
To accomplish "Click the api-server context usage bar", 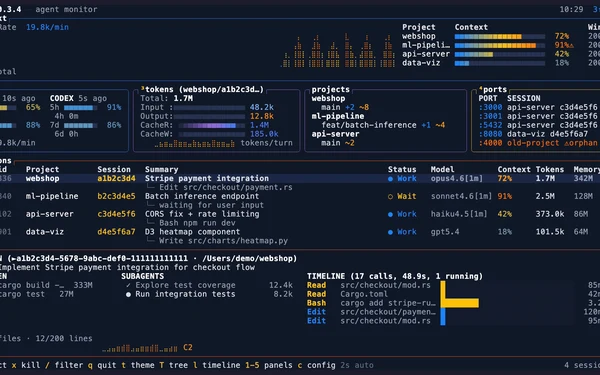I will 500,54.
